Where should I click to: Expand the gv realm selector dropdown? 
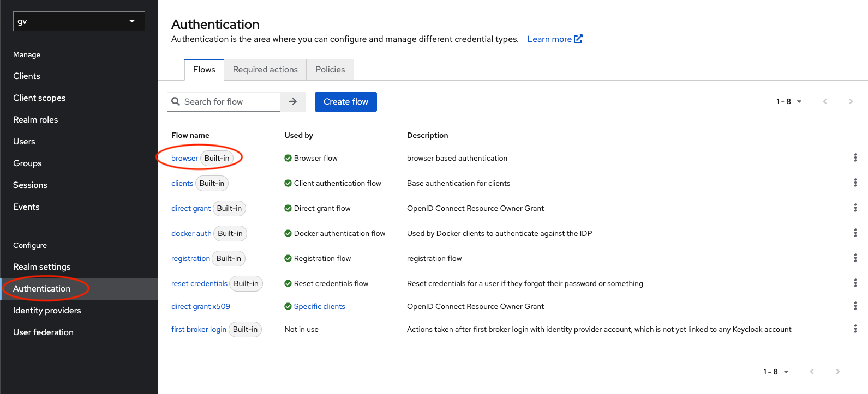[x=79, y=21]
